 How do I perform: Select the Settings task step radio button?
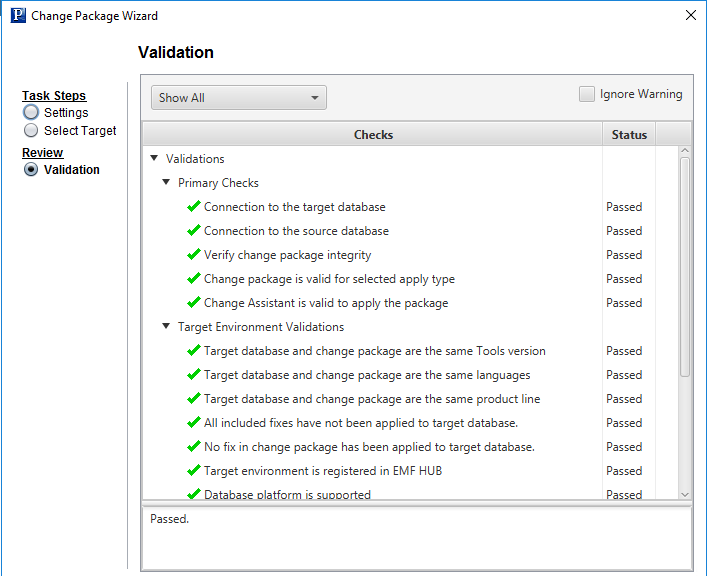click(x=31, y=113)
